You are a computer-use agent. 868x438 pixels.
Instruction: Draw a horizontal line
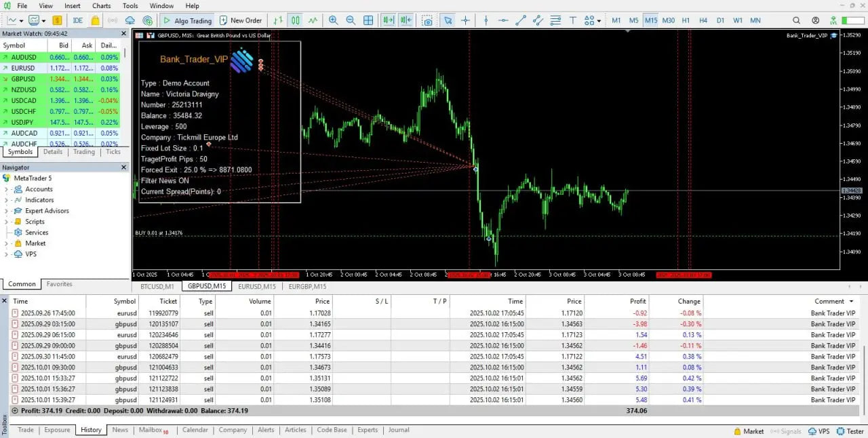(x=503, y=20)
